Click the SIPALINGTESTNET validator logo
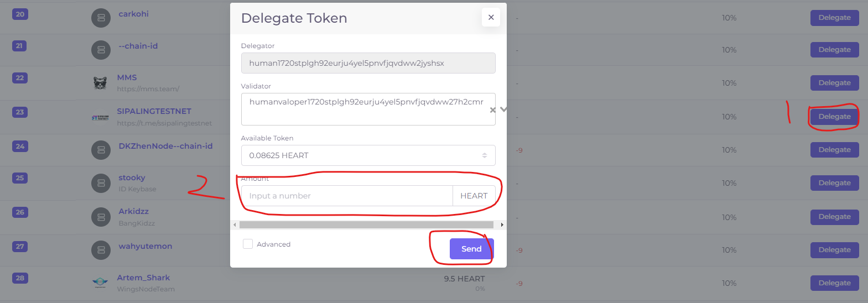Viewport: 868px width, 303px height. point(100,117)
